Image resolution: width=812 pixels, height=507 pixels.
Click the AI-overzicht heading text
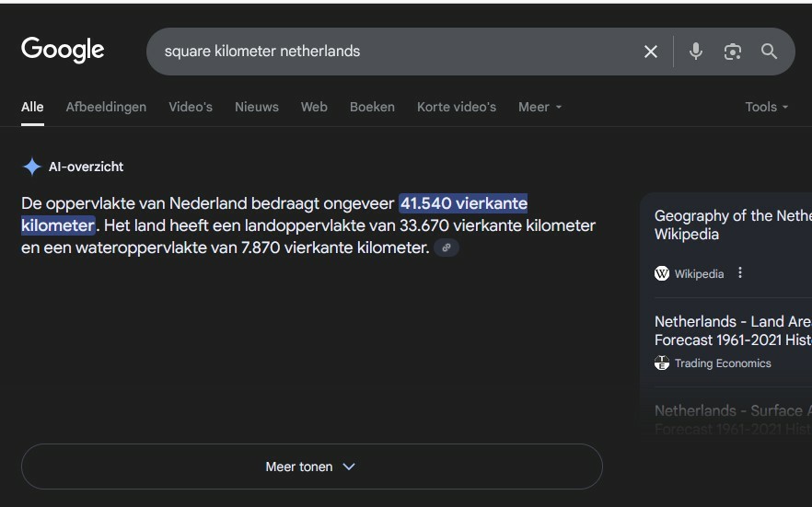(86, 167)
